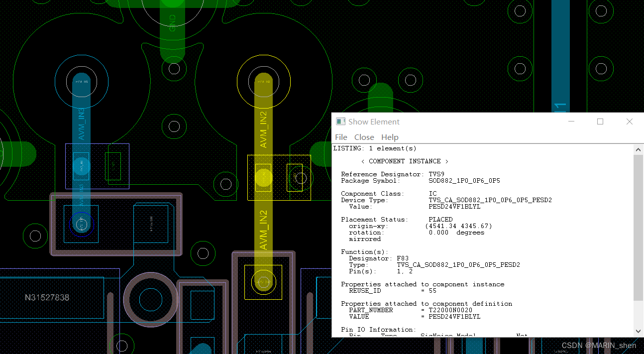Click Close in the Show Element menu bar
Viewport: 644px width, 354px height.
[364, 137]
